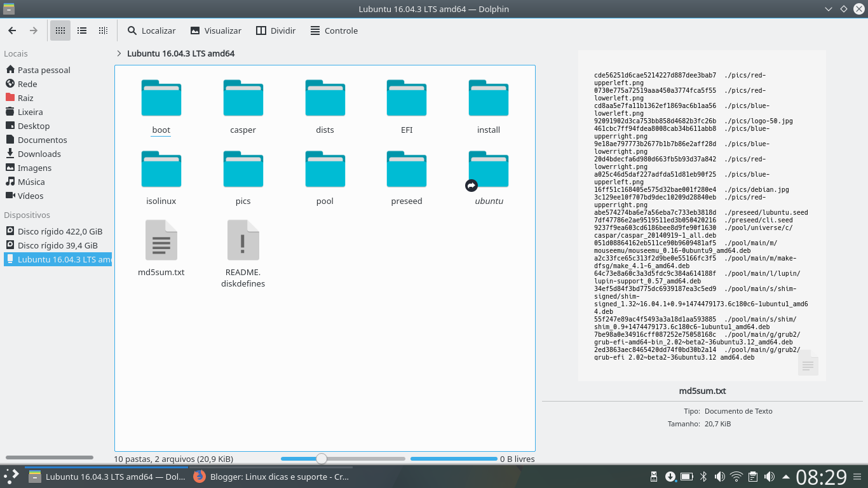This screenshot has width=868, height=488.
Task: Open the Controle menu
Action: coord(334,30)
